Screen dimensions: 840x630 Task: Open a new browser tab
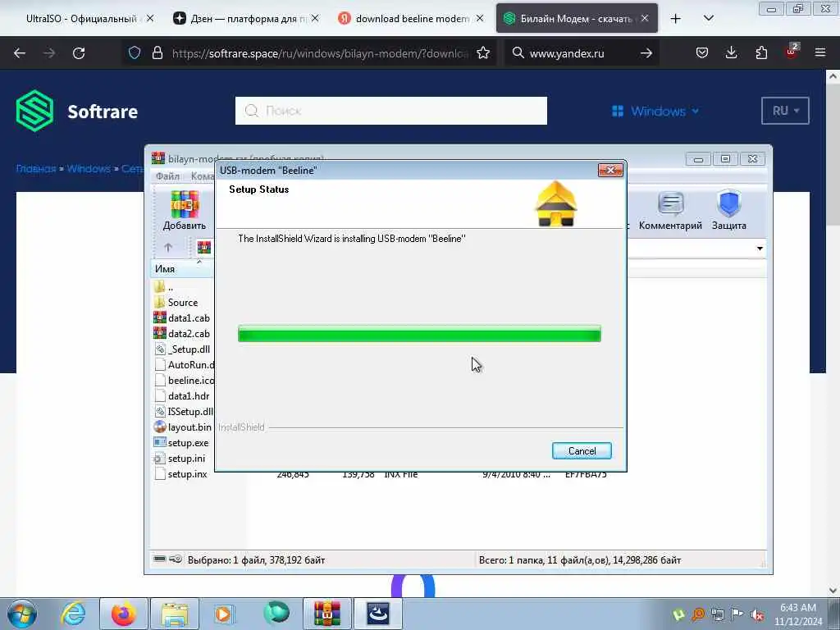click(676, 19)
